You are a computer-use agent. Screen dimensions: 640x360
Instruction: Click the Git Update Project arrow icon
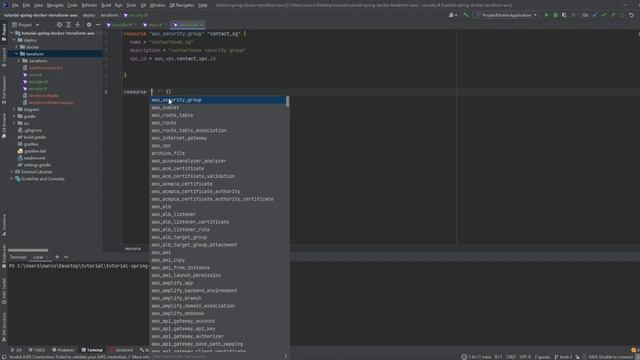pyautogui.click(x=595, y=15)
